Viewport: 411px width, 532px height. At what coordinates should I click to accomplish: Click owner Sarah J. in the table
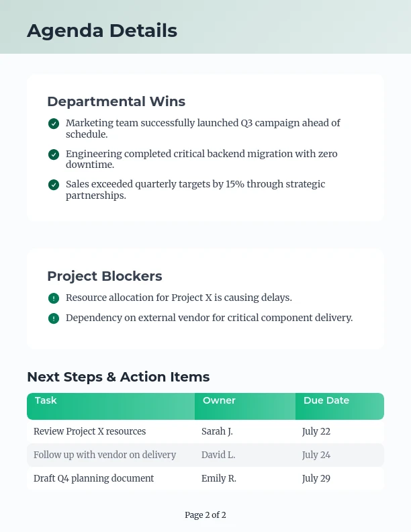[217, 431]
